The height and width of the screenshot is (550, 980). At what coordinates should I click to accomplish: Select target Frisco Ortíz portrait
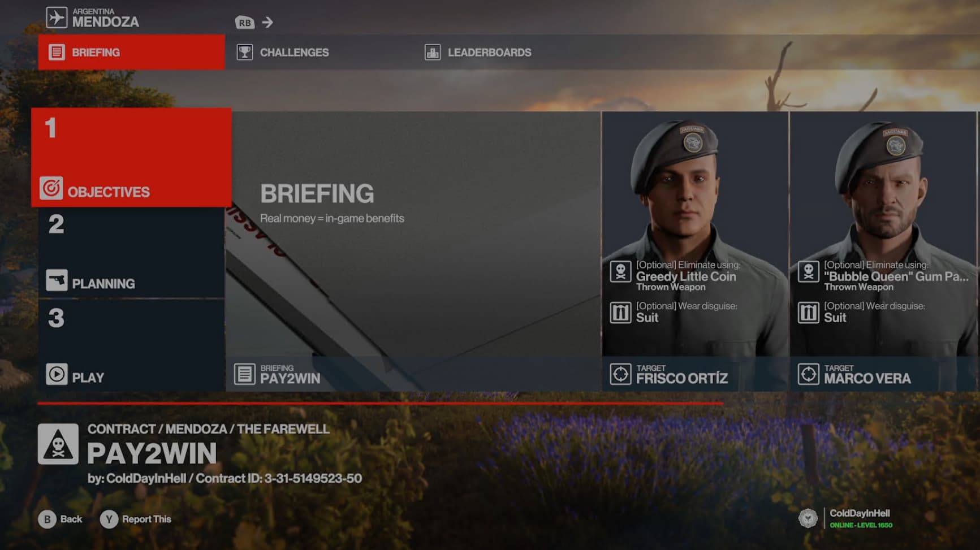click(695, 252)
